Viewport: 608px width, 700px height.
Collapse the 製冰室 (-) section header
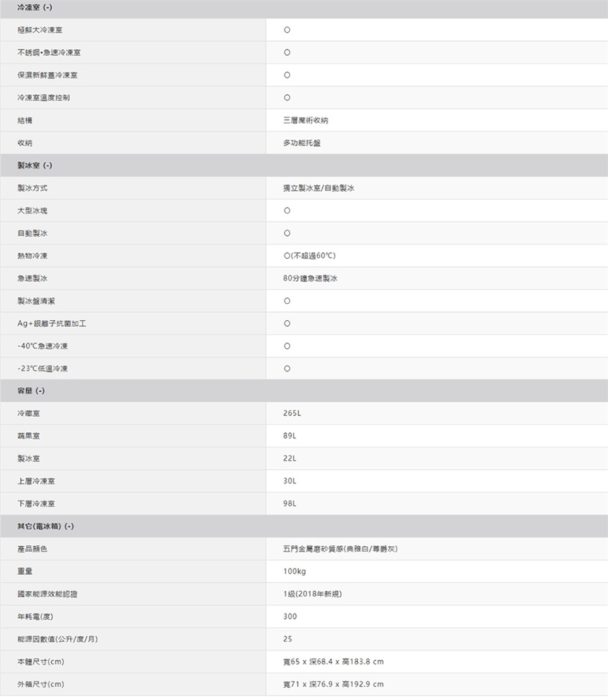35,165
